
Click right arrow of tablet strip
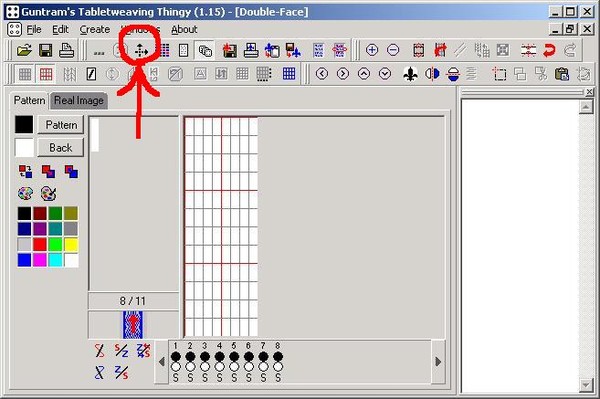pyautogui.click(x=438, y=362)
